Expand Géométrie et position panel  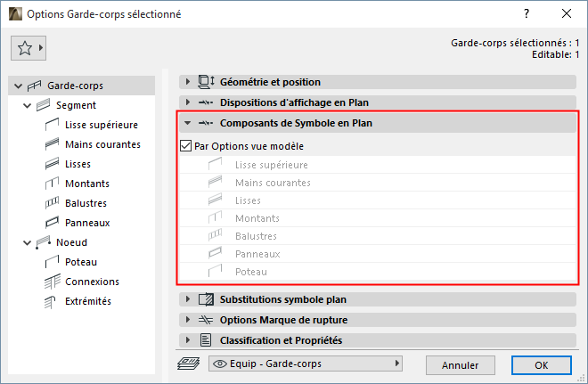189,82
